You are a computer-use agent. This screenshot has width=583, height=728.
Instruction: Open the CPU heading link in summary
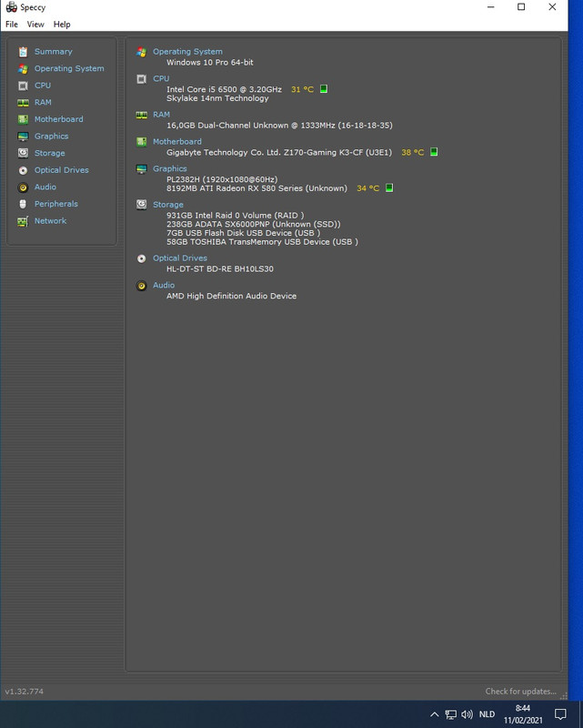coord(162,78)
